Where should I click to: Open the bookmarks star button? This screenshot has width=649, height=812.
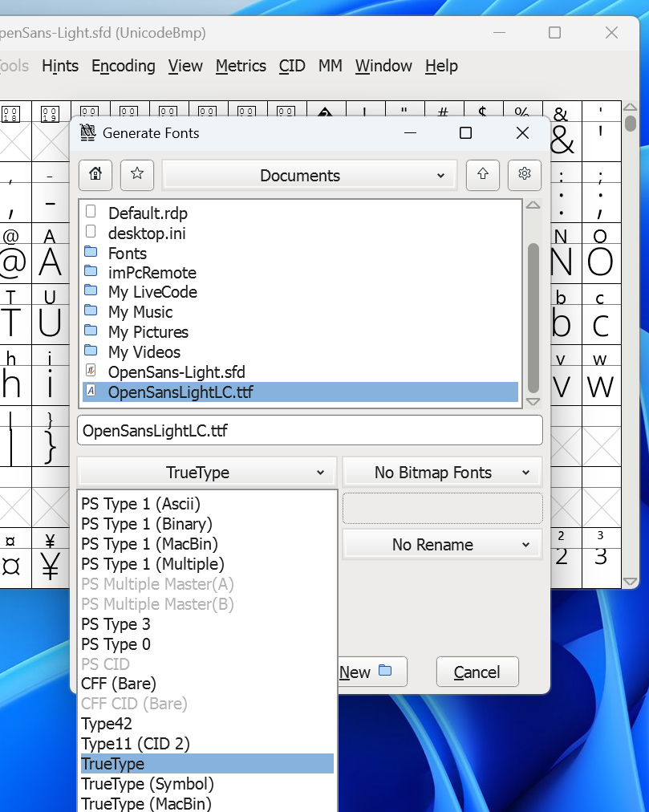pos(137,175)
